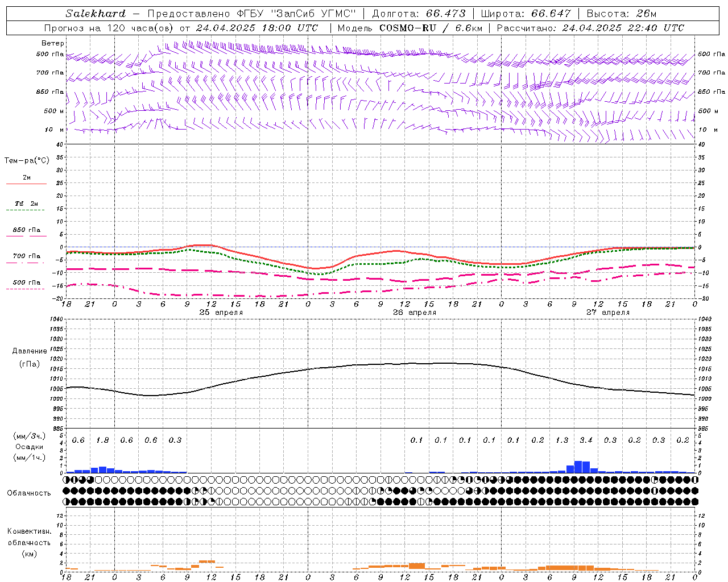
Task: Select the '2м' temperature legend entry
Action: [x=27, y=178]
